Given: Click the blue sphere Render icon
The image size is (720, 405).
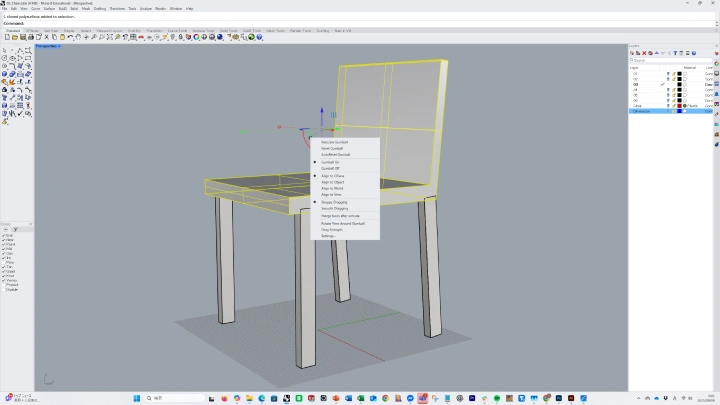Looking at the screenshot, I should click(x=219, y=37).
